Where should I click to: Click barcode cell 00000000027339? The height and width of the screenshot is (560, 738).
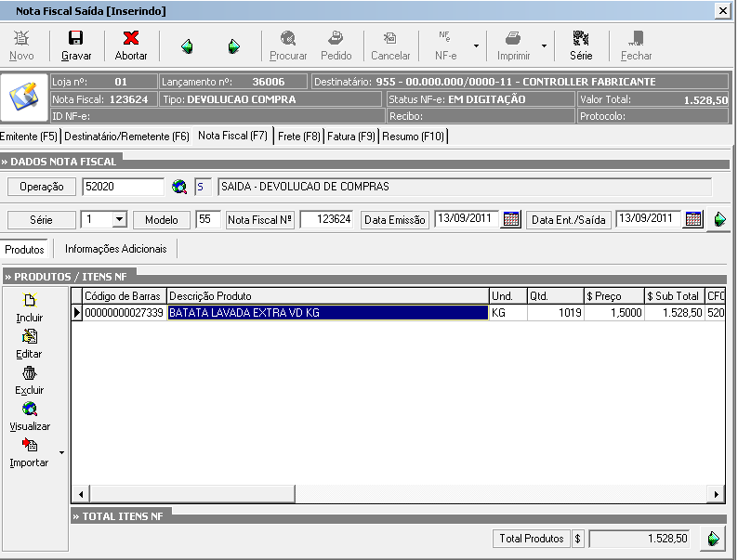pos(125,313)
